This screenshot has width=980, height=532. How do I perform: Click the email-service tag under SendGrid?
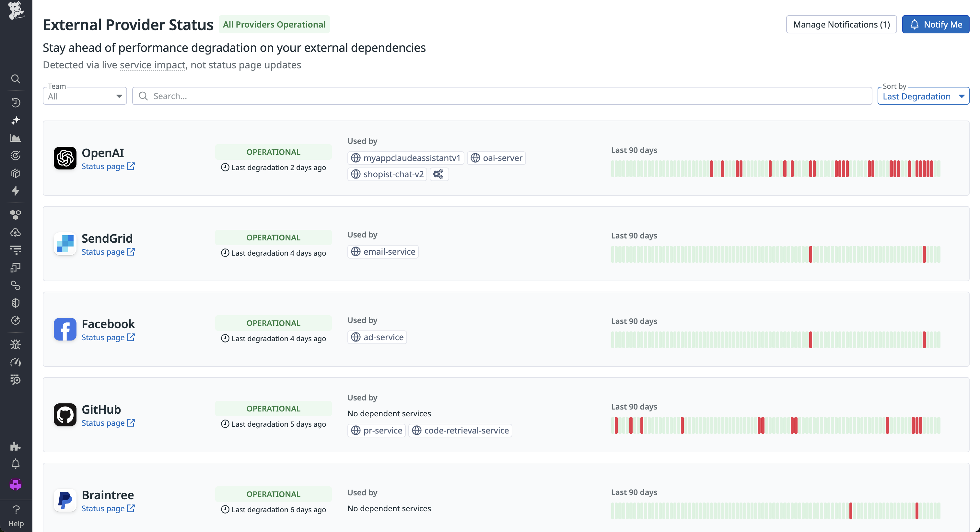pos(383,252)
